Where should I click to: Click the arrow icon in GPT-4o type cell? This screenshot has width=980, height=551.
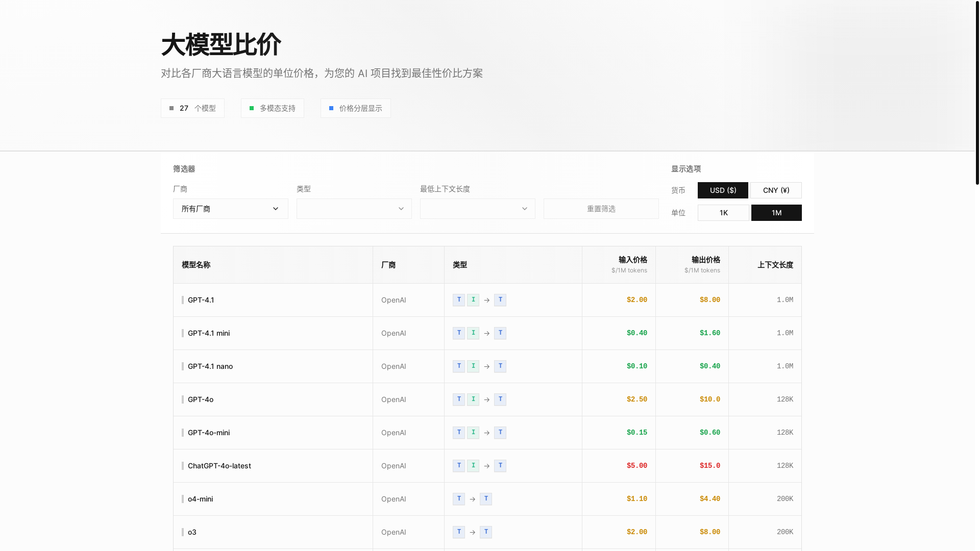tap(487, 399)
